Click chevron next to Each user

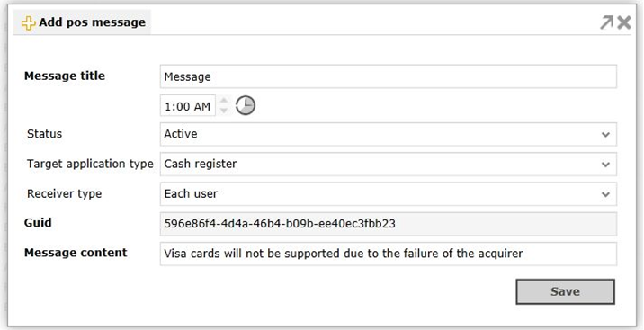click(x=605, y=194)
